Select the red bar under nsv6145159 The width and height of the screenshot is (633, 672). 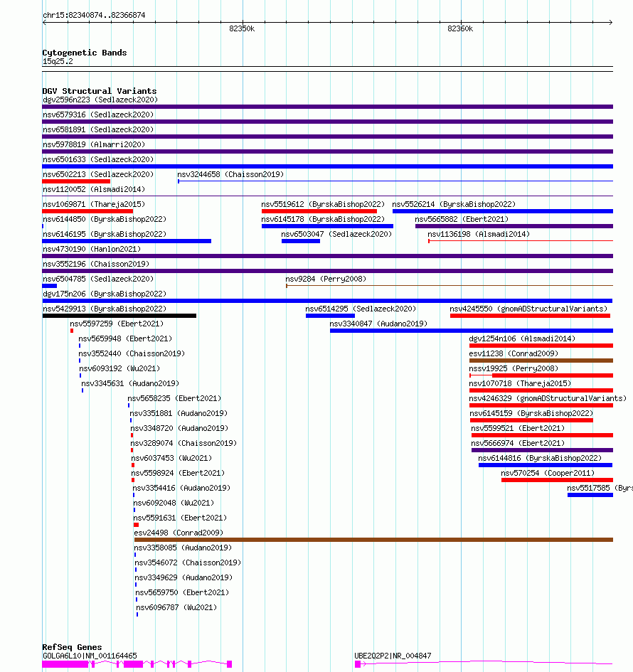coord(531,420)
